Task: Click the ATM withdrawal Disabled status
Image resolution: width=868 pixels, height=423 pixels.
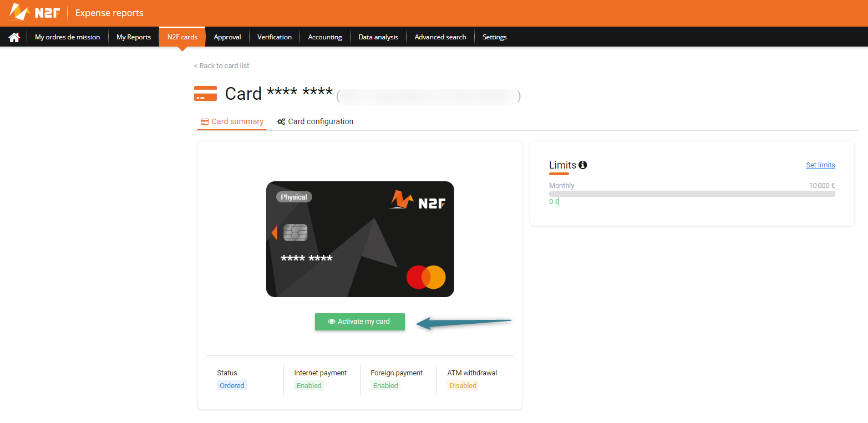Action: click(463, 385)
